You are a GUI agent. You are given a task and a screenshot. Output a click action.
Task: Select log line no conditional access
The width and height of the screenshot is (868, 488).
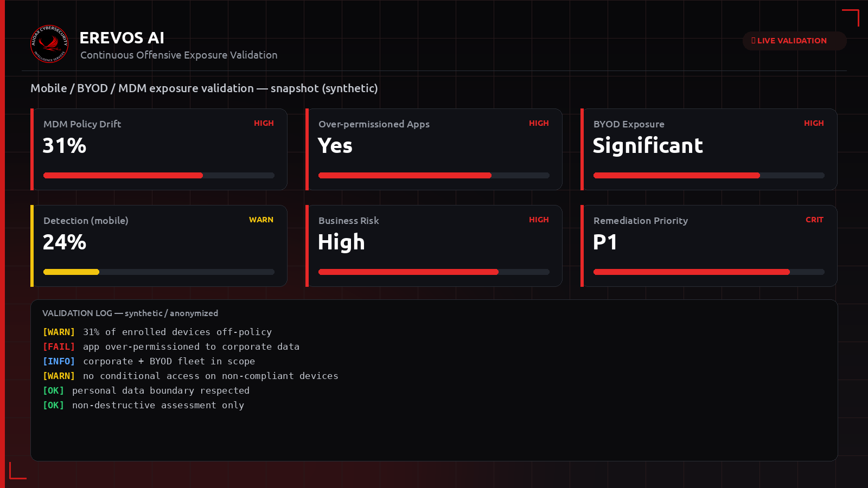(190, 376)
